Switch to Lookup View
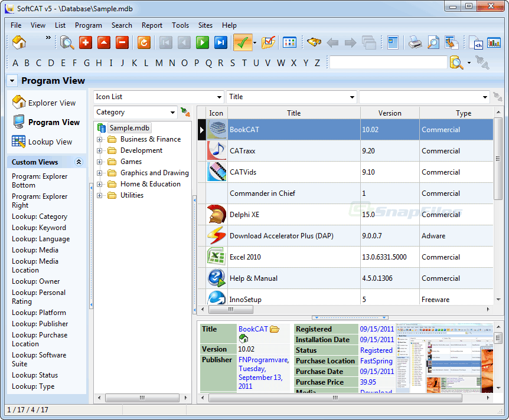Screen dimensions: 509x420 point(42,142)
